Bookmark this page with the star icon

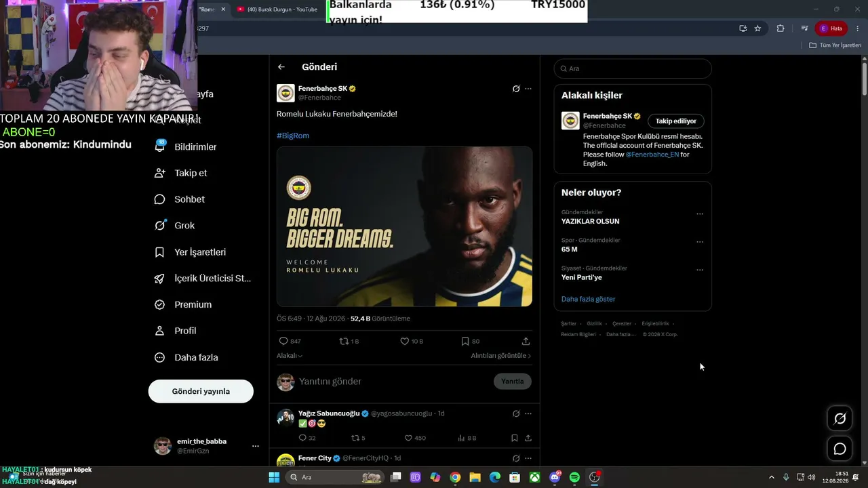click(757, 28)
